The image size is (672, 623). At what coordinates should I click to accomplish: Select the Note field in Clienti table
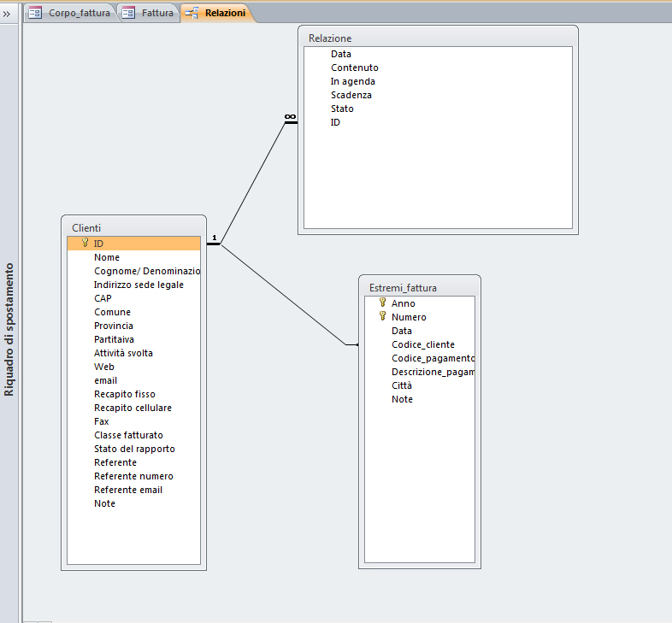click(x=133, y=504)
